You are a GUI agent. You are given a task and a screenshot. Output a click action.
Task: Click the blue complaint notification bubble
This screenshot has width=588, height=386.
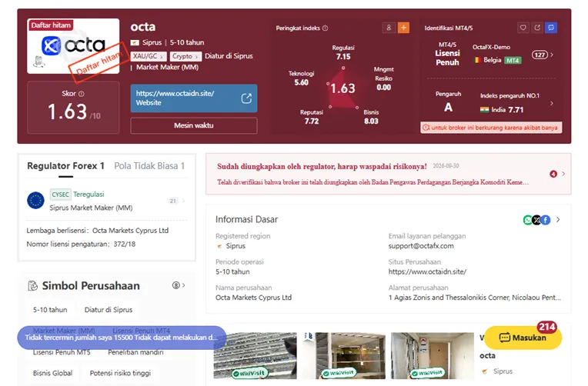[122, 338]
